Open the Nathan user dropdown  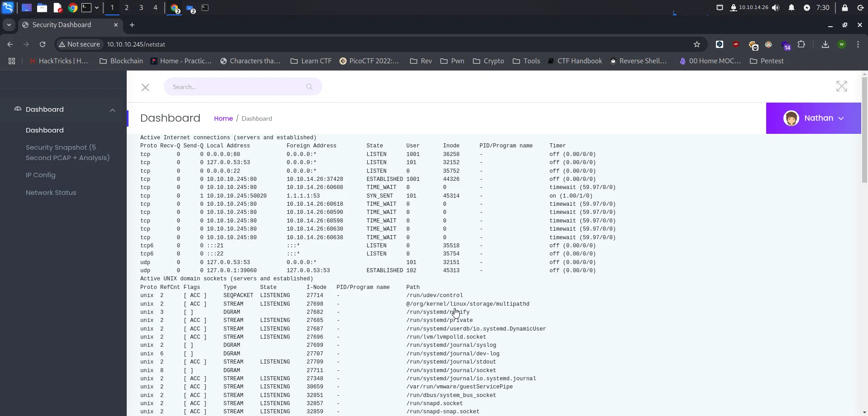[813, 118]
